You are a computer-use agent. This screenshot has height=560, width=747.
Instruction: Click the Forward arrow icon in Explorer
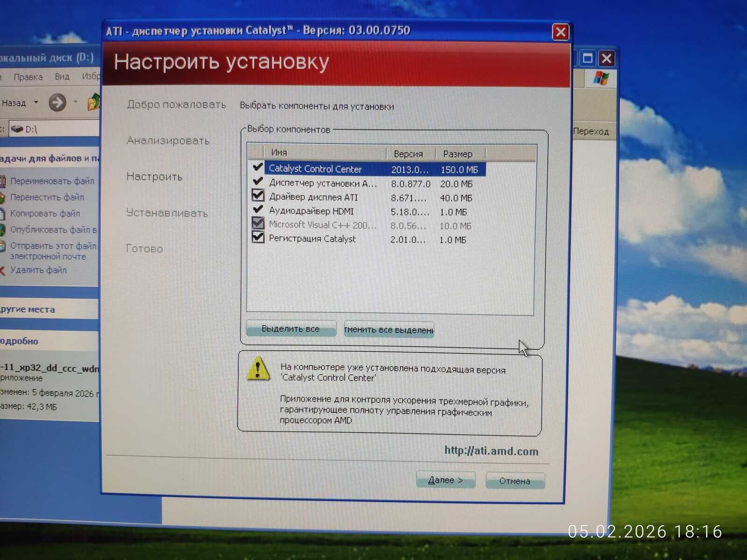(57, 102)
